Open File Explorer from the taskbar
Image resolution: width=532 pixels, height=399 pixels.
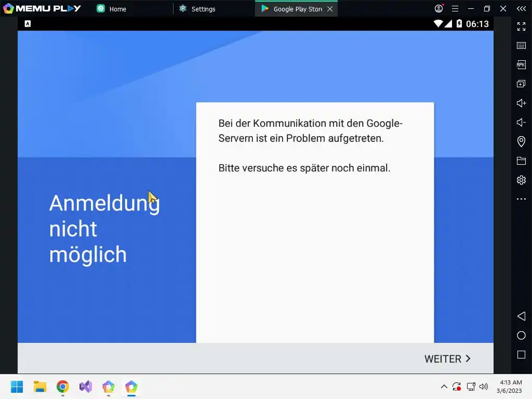click(x=40, y=387)
